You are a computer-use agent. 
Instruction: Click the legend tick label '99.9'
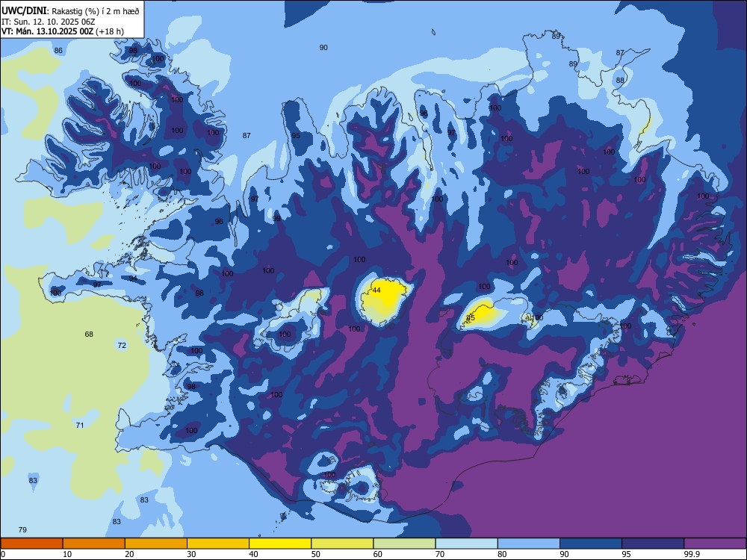691,554
